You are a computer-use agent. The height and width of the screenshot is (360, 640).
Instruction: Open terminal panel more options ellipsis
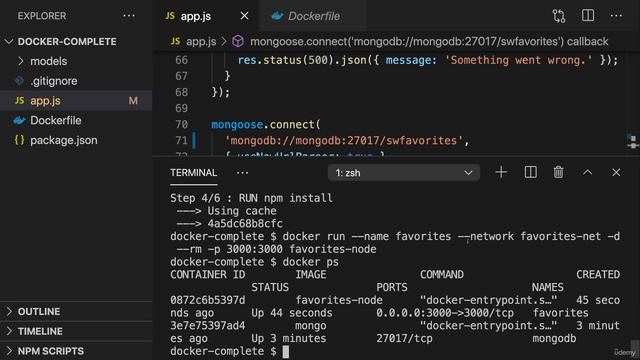click(242, 173)
